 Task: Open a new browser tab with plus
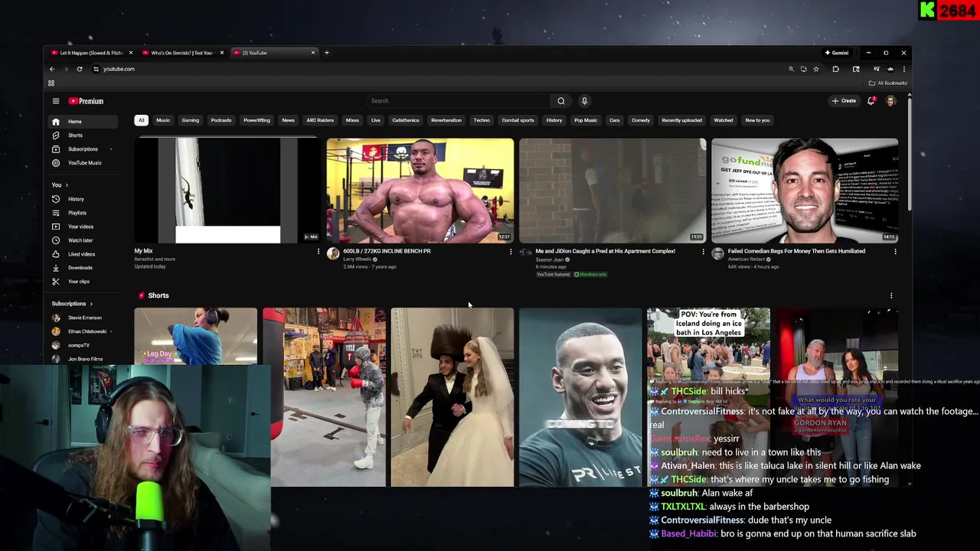pos(327,53)
